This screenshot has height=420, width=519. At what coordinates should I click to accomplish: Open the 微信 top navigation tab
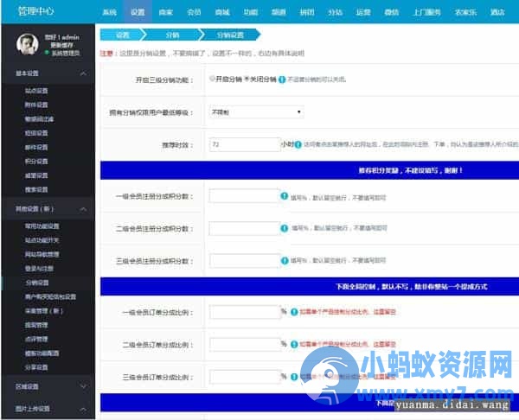click(x=391, y=12)
